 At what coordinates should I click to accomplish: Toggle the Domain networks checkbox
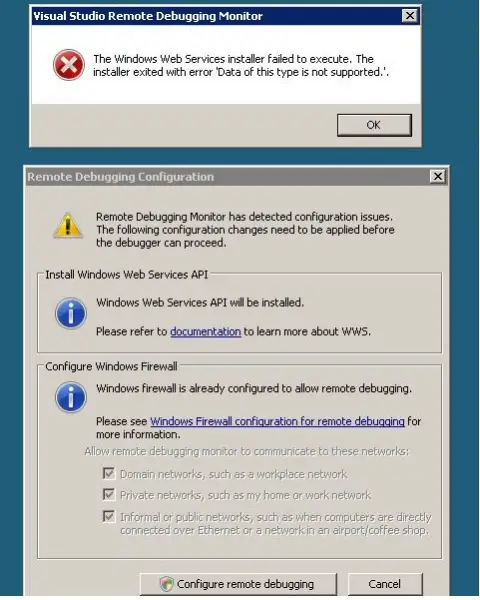(109, 473)
